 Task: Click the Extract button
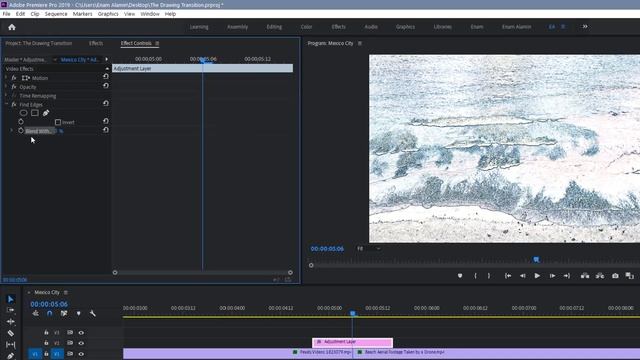click(x=600, y=276)
